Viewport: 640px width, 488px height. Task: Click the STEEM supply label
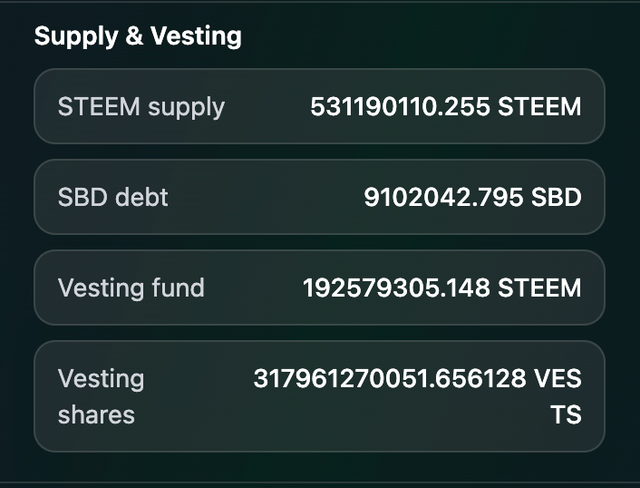point(141,106)
